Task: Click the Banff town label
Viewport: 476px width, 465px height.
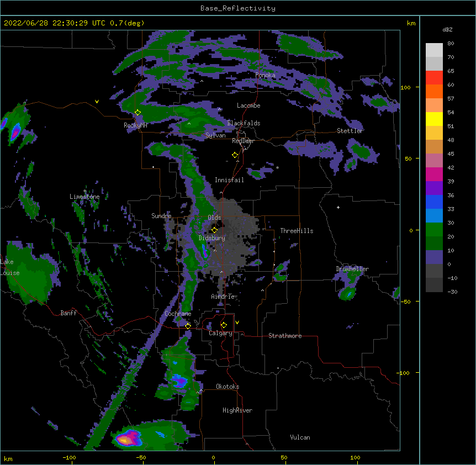Action: pos(68,313)
